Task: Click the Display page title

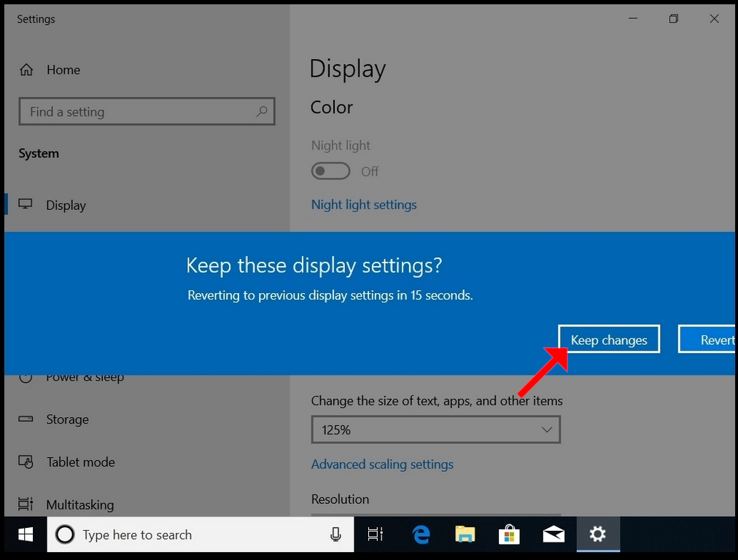Action: pyautogui.click(x=347, y=70)
